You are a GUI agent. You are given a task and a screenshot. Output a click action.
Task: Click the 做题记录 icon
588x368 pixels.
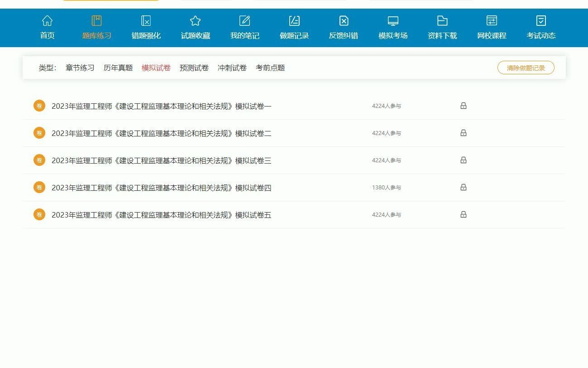click(x=294, y=21)
